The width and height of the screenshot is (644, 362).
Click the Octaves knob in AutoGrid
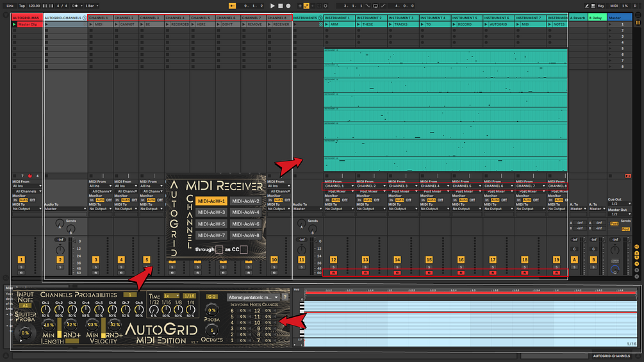[212, 330]
